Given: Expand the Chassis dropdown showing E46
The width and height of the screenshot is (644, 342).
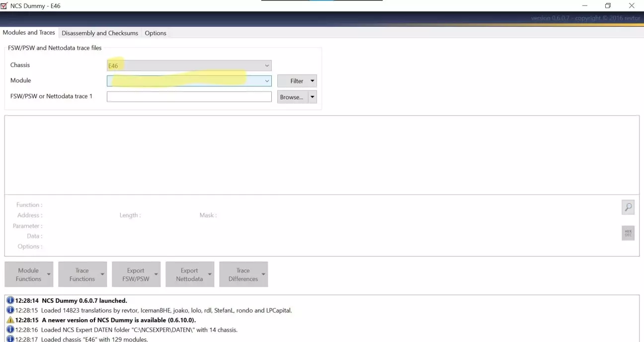Looking at the screenshot, I should [x=189, y=66].
